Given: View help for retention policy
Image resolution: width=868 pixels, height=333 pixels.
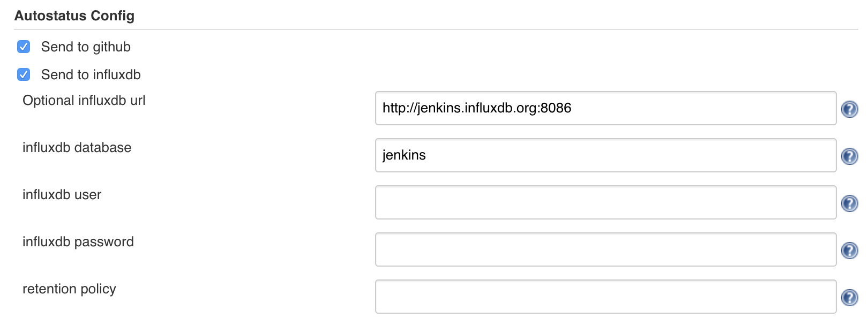Looking at the screenshot, I should tap(849, 298).
